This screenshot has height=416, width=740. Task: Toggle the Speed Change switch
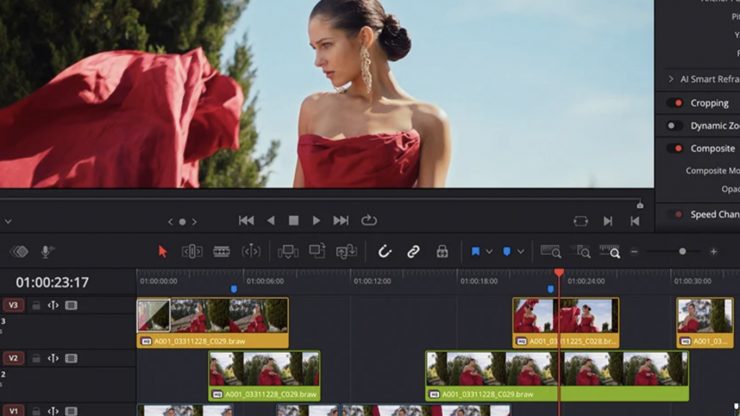pyautogui.click(x=675, y=214)
